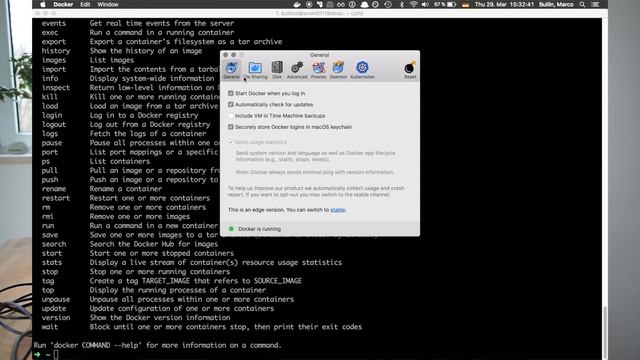Click the Reset bomb icon

pos(410,70)
